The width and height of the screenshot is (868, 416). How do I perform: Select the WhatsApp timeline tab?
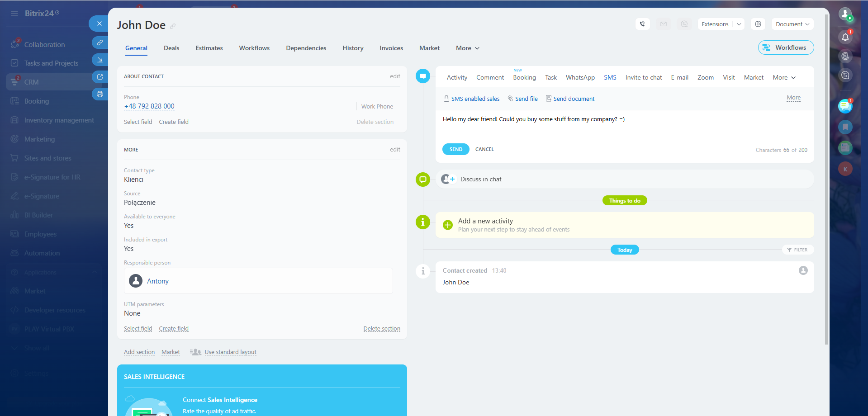click(x=580, y=77)
